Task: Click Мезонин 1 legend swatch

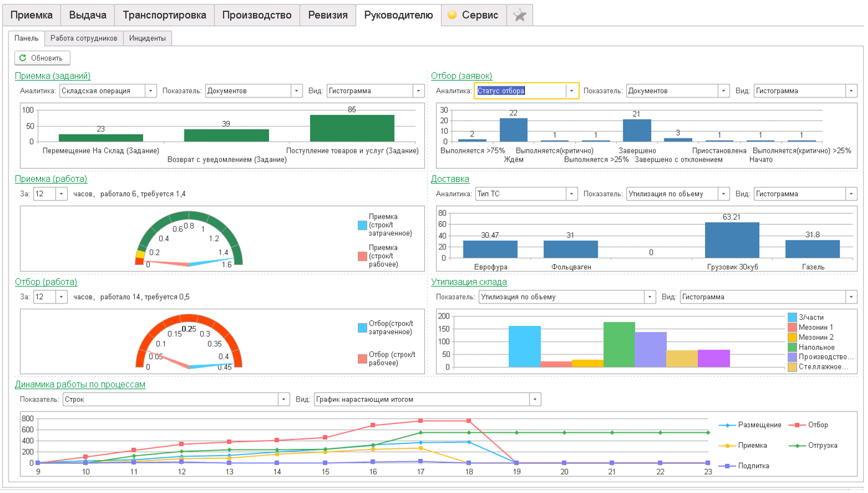Action: (792, 327)
